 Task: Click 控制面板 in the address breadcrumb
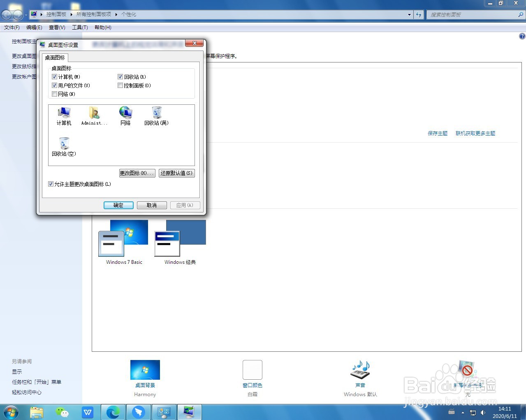(56, 14)
